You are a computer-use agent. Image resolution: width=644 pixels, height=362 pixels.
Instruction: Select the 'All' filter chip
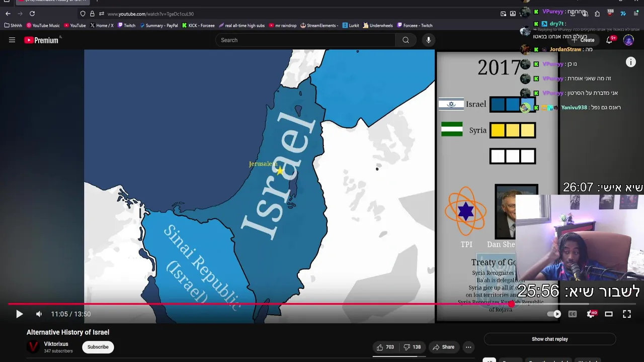coord(489,360)
